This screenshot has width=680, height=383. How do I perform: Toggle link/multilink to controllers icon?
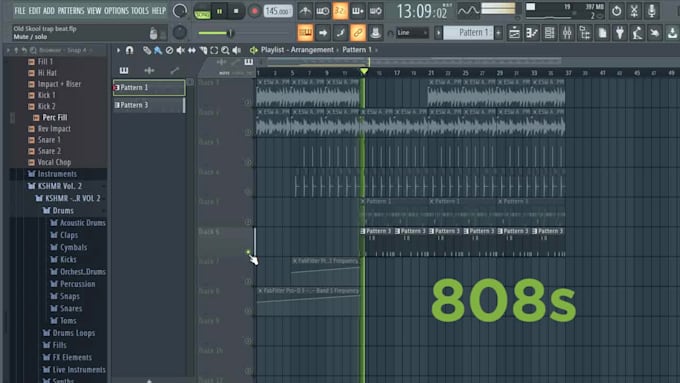coord(358,33)
